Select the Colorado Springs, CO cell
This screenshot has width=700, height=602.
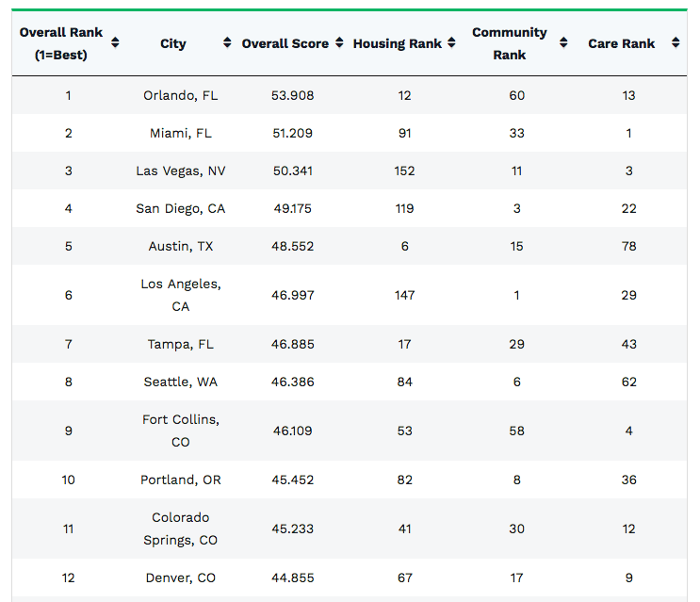181,529
